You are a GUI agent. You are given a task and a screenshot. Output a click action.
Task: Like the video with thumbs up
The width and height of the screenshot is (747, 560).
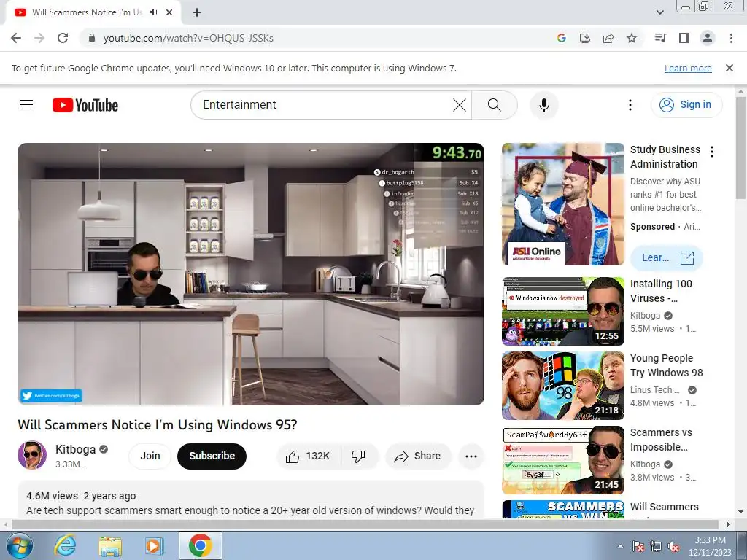(309, 456)
